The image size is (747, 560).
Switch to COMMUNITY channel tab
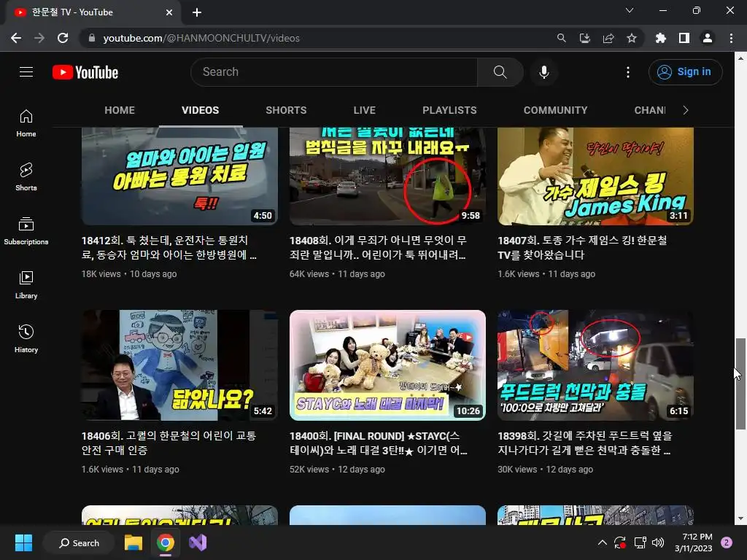555,110
